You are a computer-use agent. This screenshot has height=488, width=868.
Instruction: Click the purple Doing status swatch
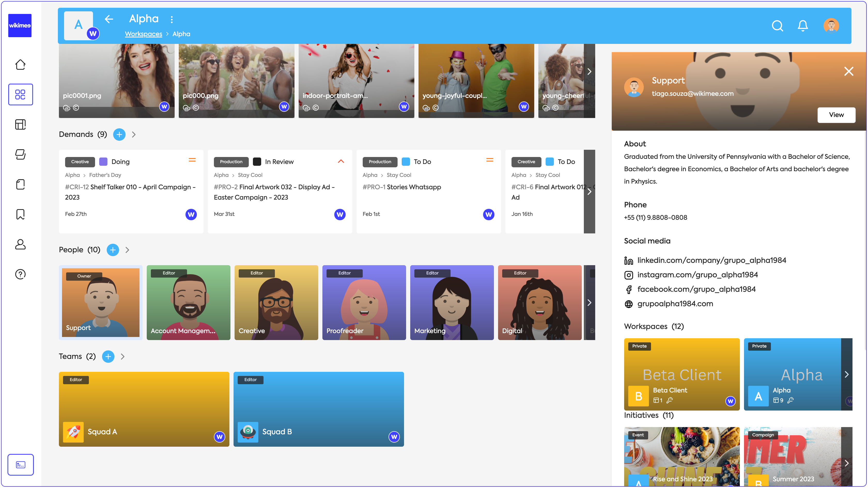tap(103, 162)
